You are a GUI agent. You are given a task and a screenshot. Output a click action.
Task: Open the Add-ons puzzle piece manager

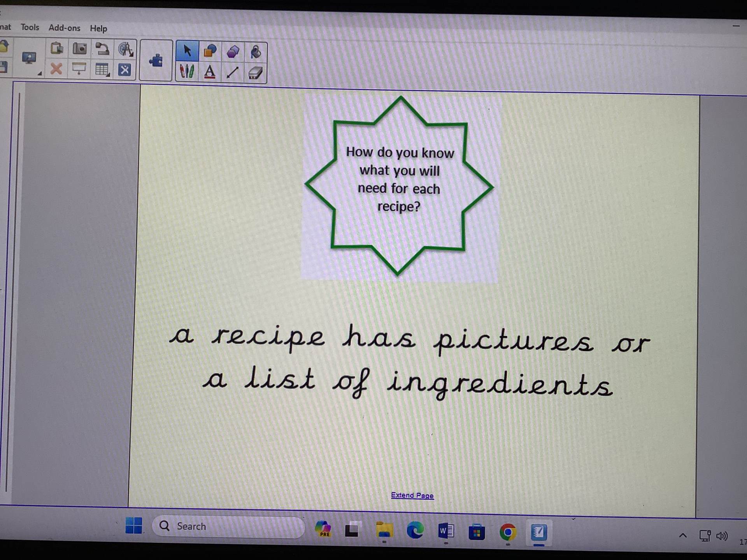(x=156, y=61)
